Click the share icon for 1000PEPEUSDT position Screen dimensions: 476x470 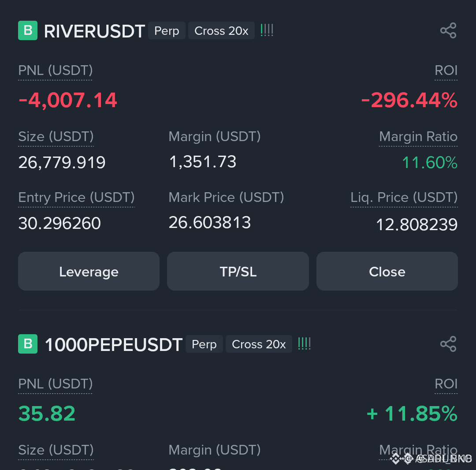448,344
